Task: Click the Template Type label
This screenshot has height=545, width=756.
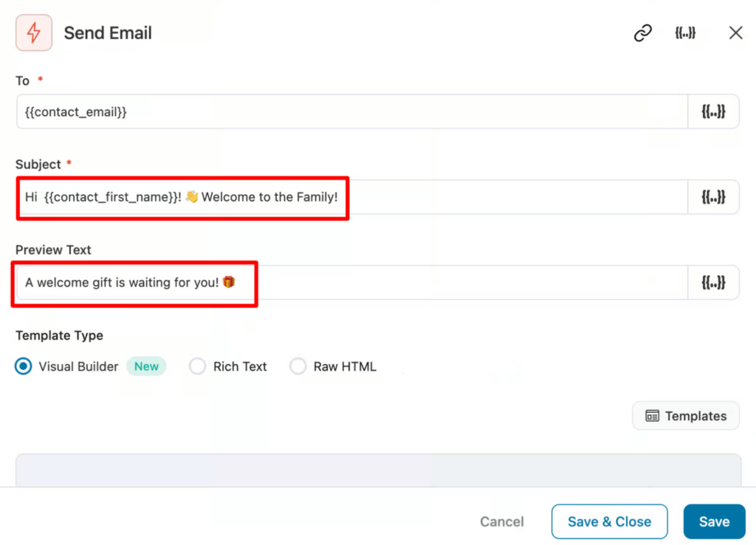Action: [59, 335]
